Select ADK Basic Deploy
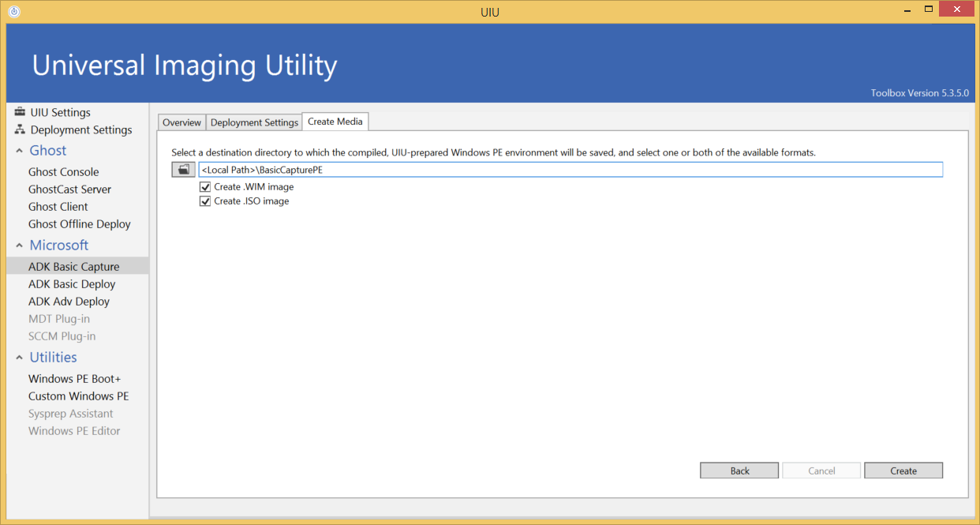Viewport: 980px width, 525px height. click(72, 284)
